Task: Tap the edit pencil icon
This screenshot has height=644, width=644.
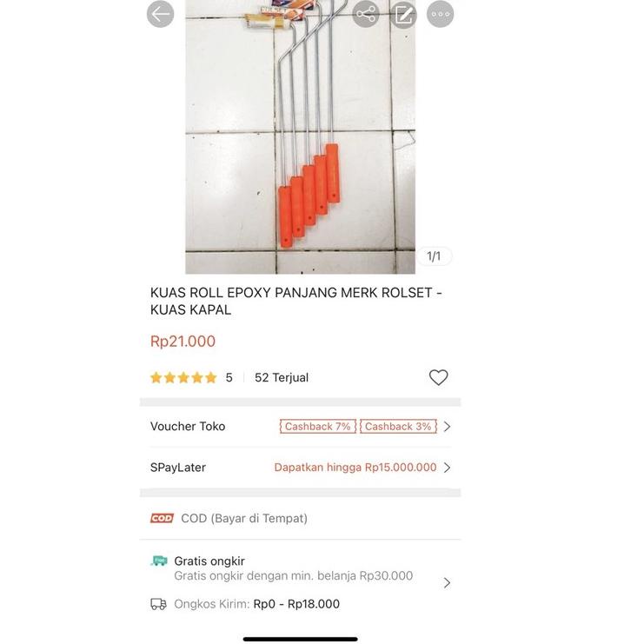Action: (403, 14)
